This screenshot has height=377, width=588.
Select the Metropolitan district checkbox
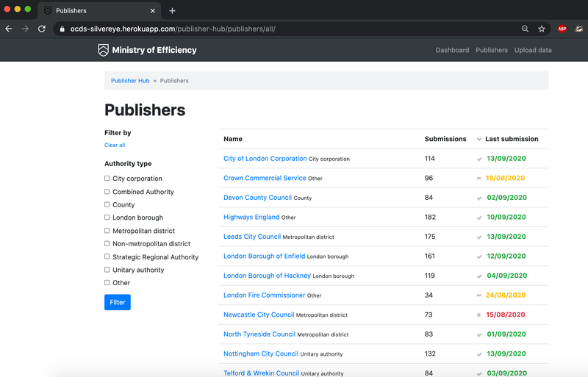click(x=107, y=230)
